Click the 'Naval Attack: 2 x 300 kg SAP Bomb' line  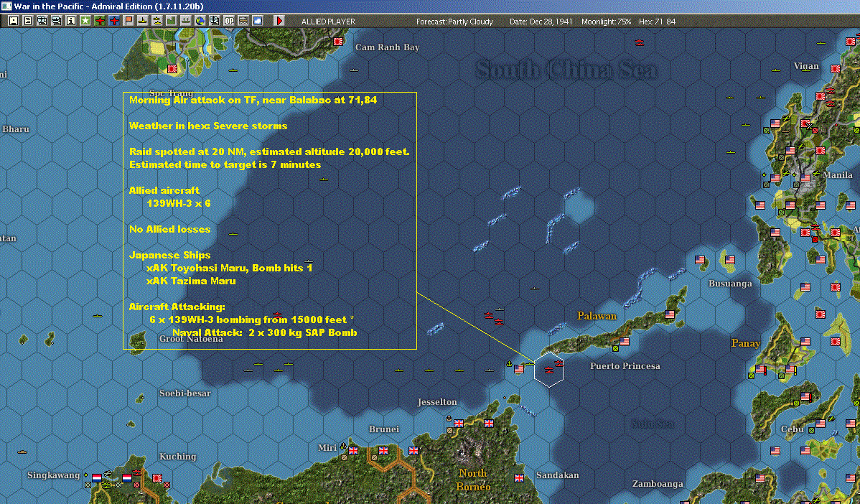click(x=264, y=332)
